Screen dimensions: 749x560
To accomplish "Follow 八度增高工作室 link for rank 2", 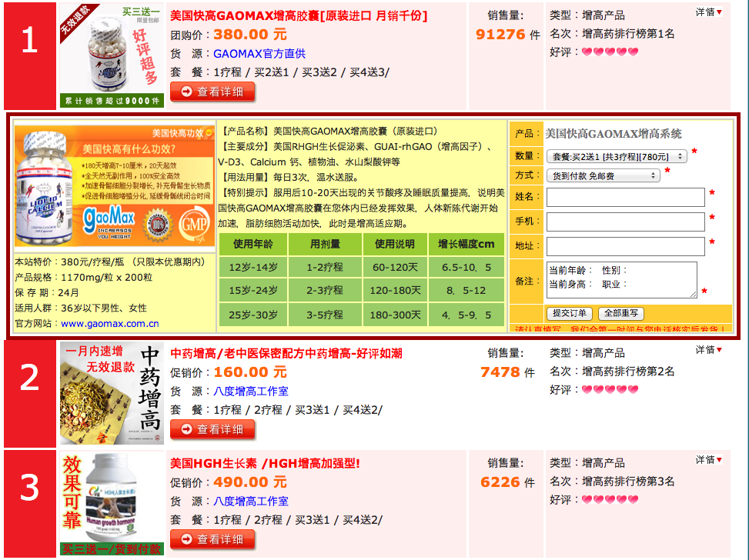I will 251,391.
